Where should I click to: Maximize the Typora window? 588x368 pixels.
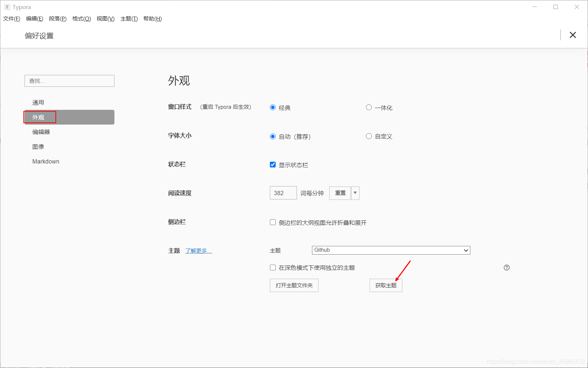click(556, 7)
